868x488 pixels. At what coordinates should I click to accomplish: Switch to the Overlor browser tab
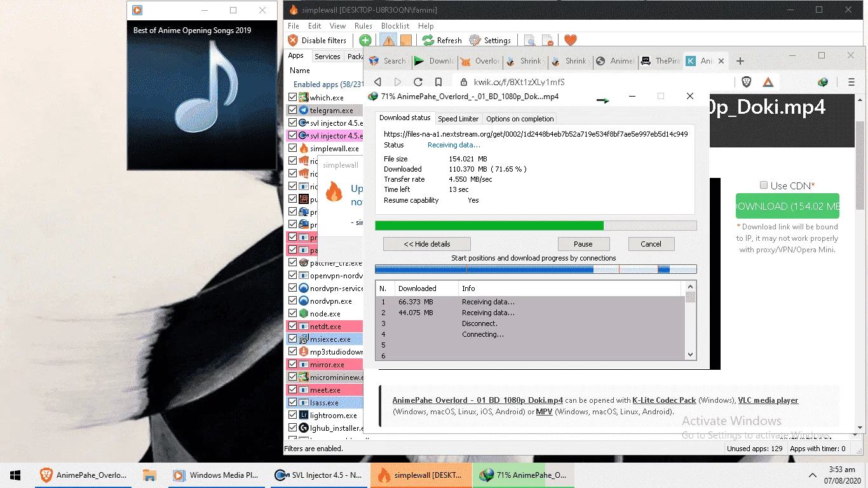click(x=480, y=61)
